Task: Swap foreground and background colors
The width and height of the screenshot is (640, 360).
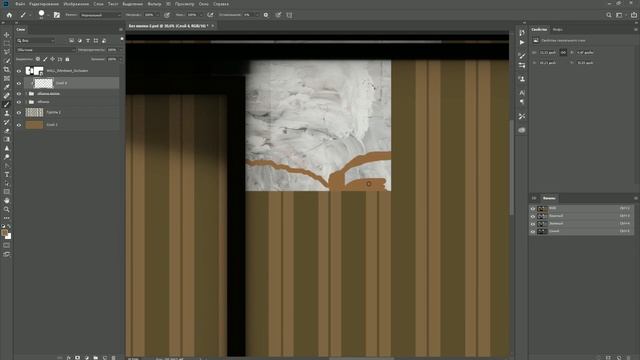Action: coord(9,226)
